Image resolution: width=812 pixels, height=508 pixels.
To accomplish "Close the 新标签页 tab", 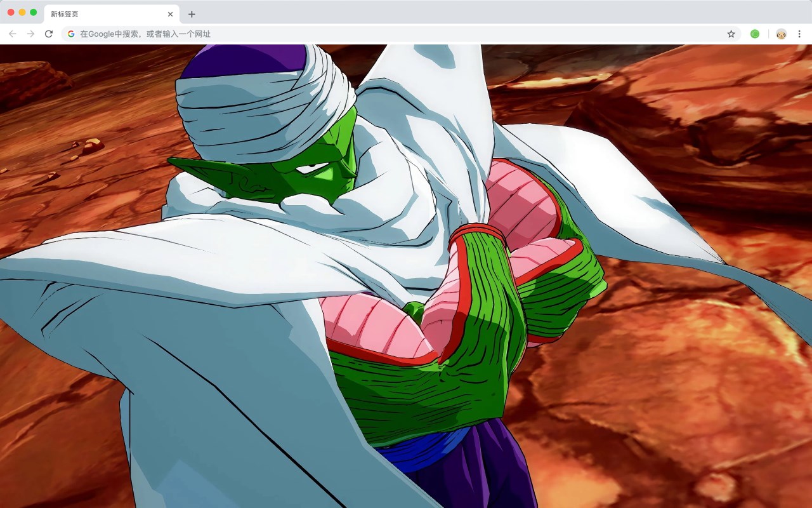I will [x=170, y=14].
